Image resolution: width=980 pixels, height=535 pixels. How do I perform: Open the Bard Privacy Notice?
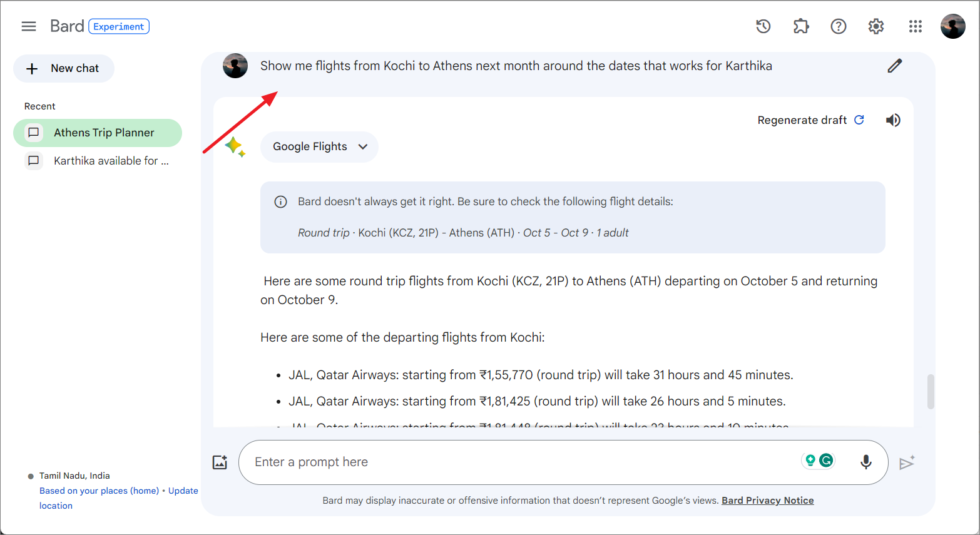(767, 500)
